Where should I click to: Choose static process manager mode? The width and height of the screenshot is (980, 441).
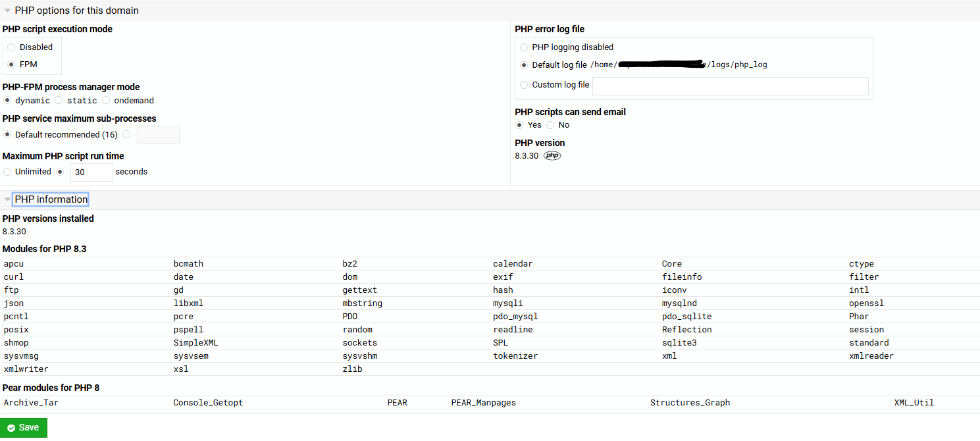(59, 101)
